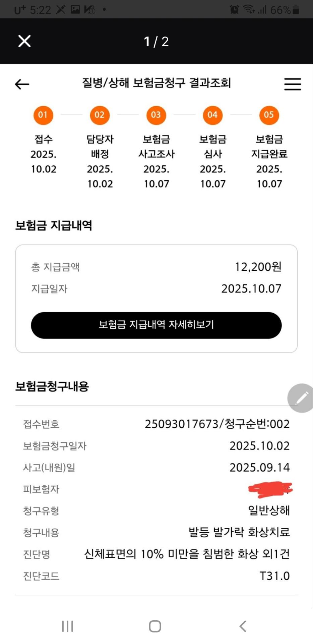The width and height of the screenshot is (313, 644).
Task: Tap the back arrow in the header
Action: pos(22,84)
